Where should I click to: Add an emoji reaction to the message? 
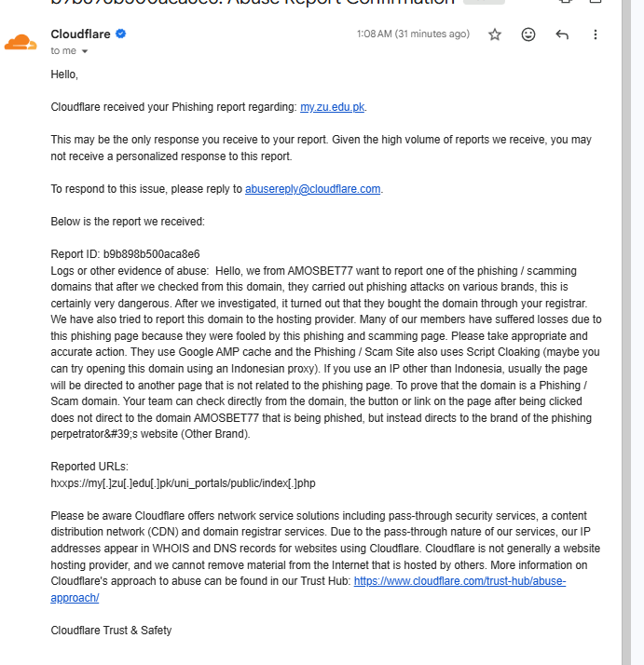point(528,34)
